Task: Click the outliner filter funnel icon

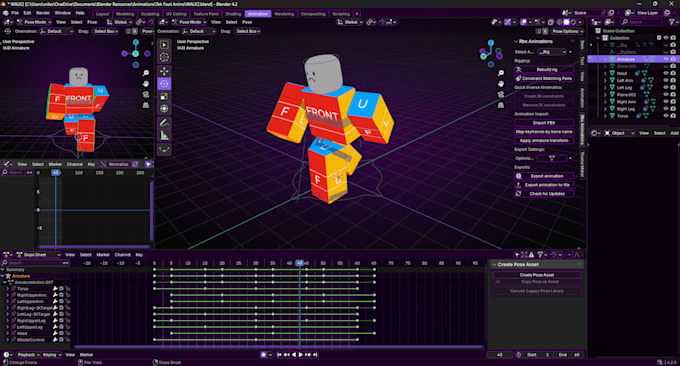Action: 672,22
